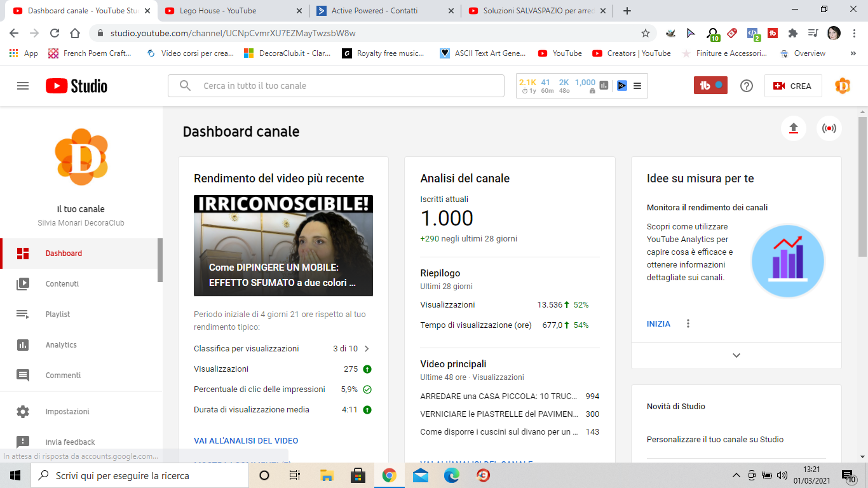Click Invia feedback in sidebar
Viewport: 868px width, 488px height.
coord(79,442)
